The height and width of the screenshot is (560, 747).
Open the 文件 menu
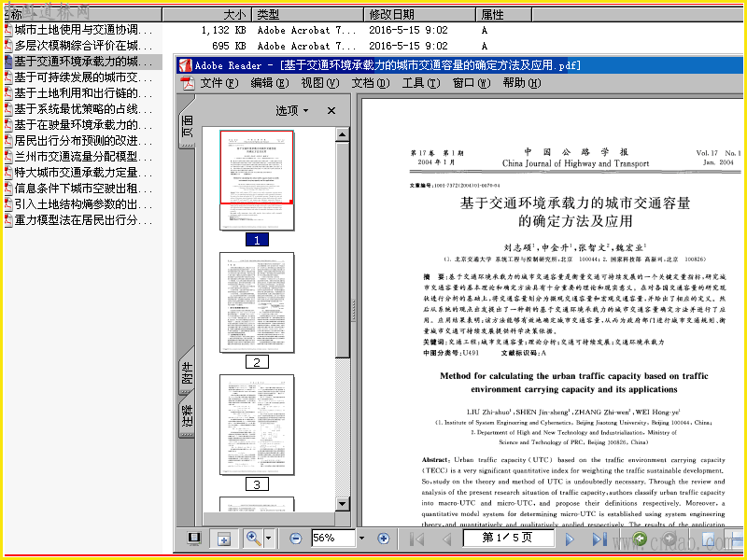click(x=218, y=83)
